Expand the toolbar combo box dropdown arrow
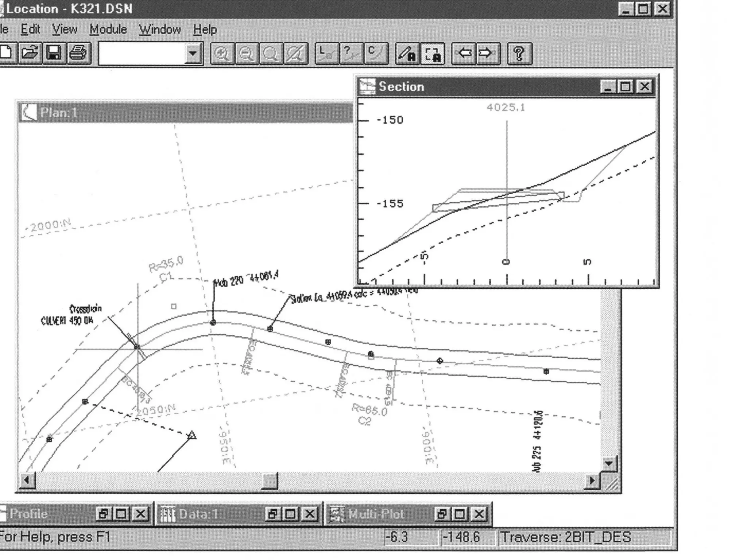Screen dimensions: 747x560 193,54
